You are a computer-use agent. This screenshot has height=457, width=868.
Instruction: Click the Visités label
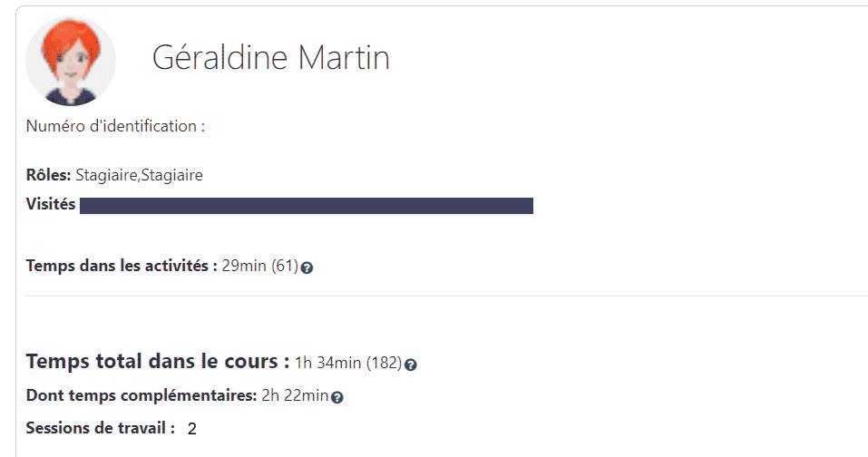pyautogui.click(x=51, y=205)
